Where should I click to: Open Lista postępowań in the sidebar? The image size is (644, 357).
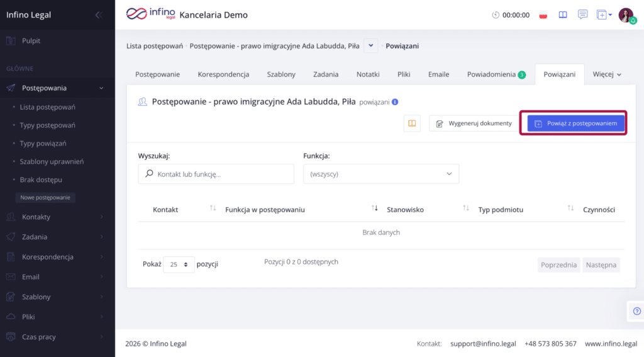(48, 107)
